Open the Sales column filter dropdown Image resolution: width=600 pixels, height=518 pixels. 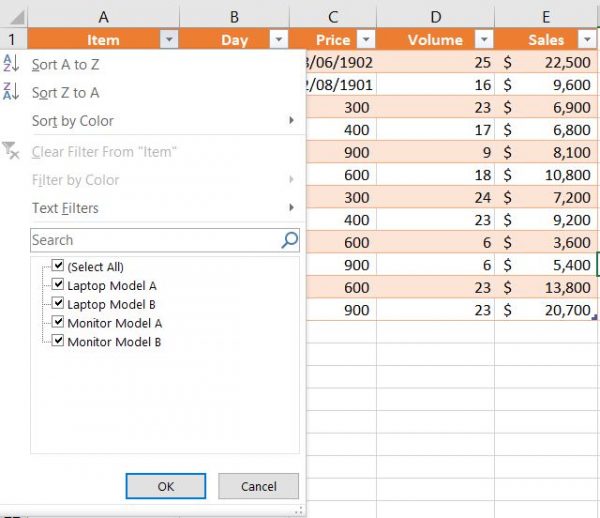587,39
